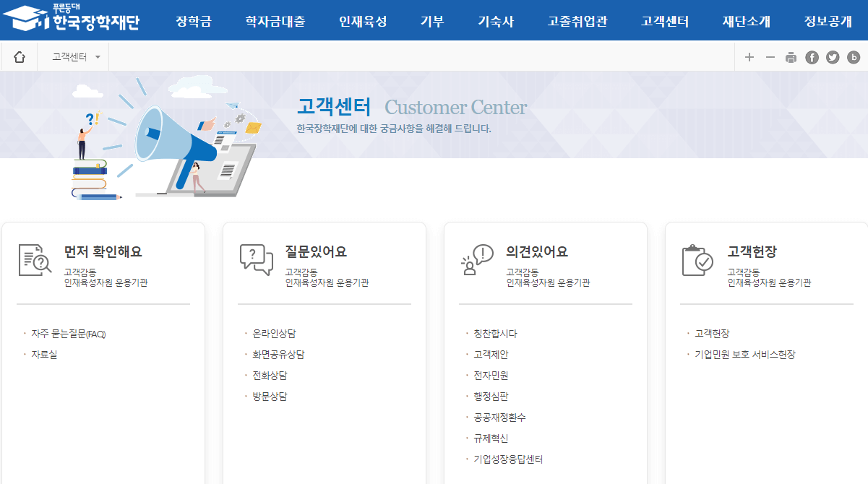The height and width of the screenshot is (484, 868).
Task: Print this page using the printer icon
Action: click(790, 56)
